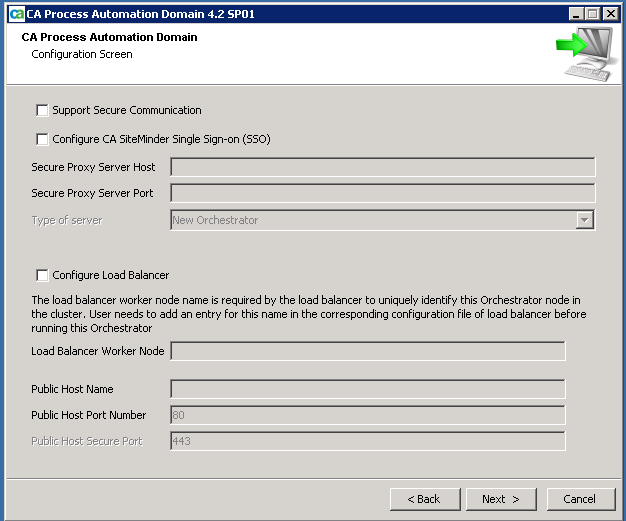
Task: Toggle the Configure Load Balancer checkbox
Action: (x=42, y=275)
